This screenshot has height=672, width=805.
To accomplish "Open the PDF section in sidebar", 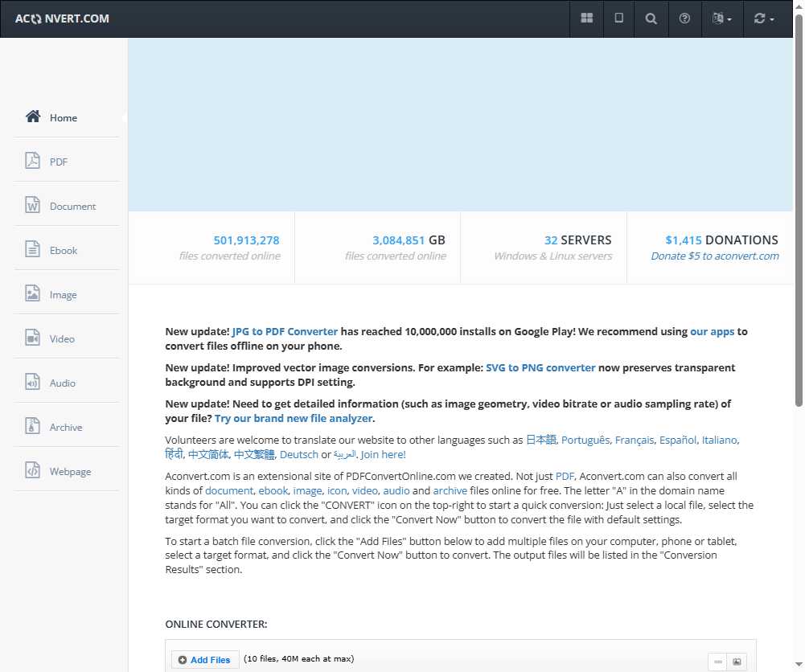I will click(x=58, y=162).
